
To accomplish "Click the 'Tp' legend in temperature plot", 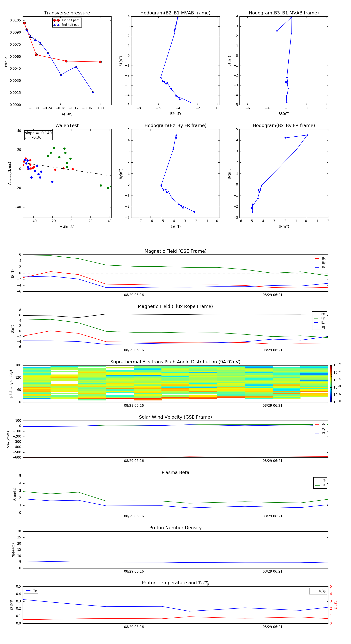I will [x=31, y=591].
